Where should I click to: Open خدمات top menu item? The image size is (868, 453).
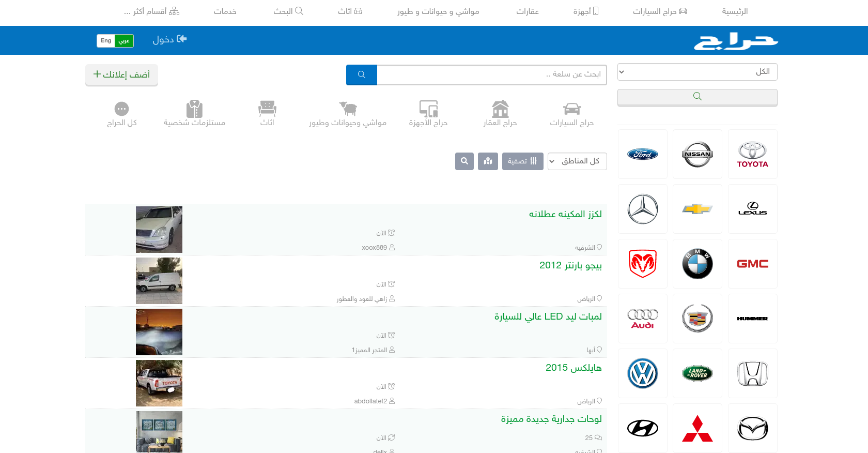pyautogui.click(x=225, y=11)
